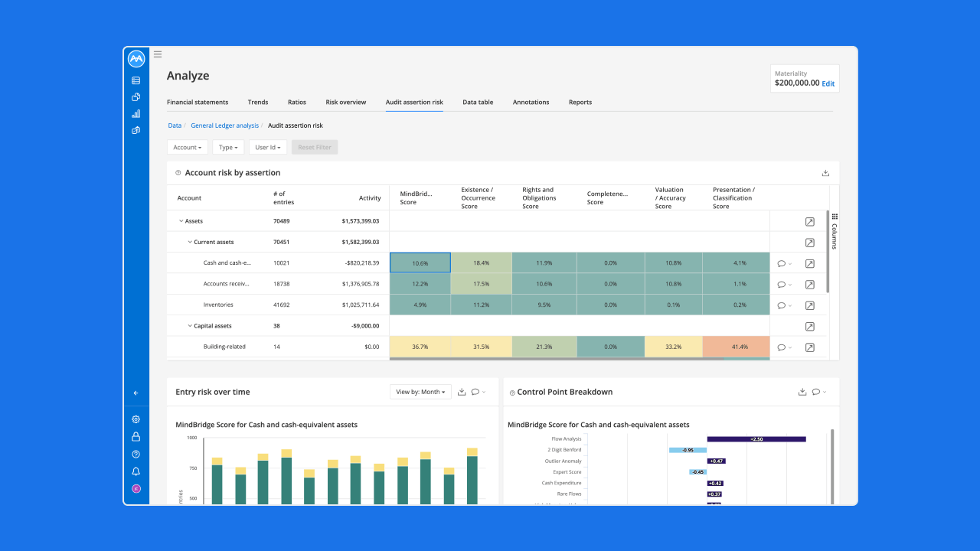
Task: Sort by the Activity column header
Action: (x=370, y=198)
